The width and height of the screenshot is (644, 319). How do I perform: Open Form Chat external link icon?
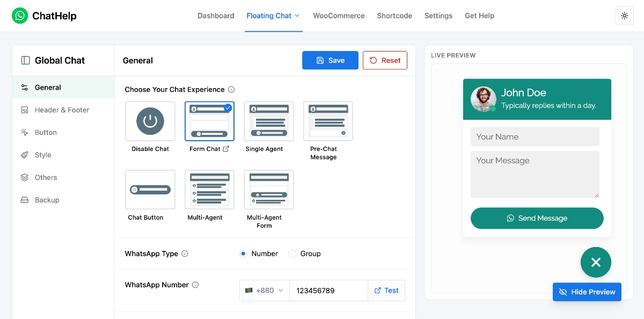tap(226, 149)
